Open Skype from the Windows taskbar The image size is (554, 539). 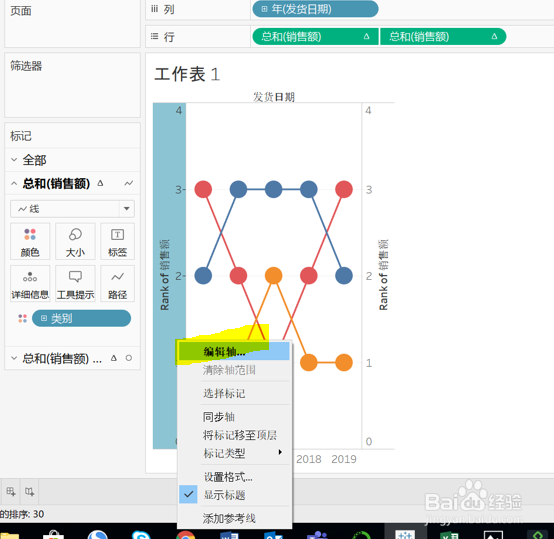tap(141, 535)
